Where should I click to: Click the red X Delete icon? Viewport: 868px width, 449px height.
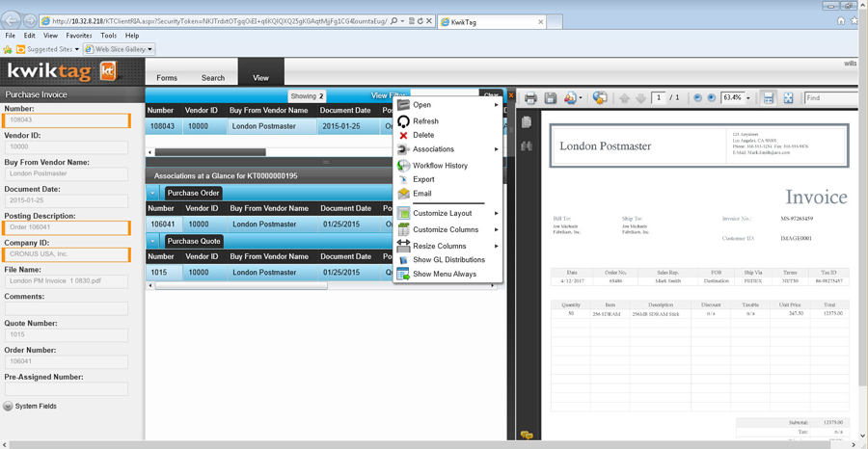pyautogui.click(x=403, y=136)
